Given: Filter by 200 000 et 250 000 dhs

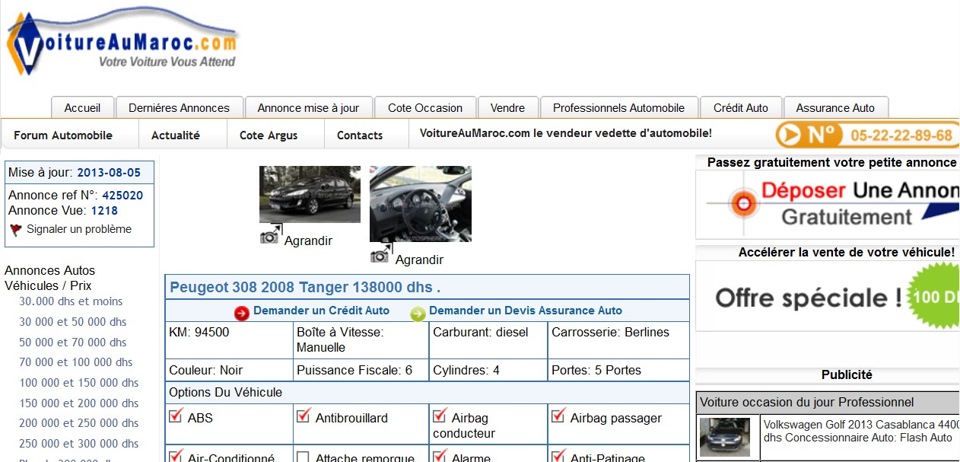Looking at the screenshot, I should click(x=79, y=423).
